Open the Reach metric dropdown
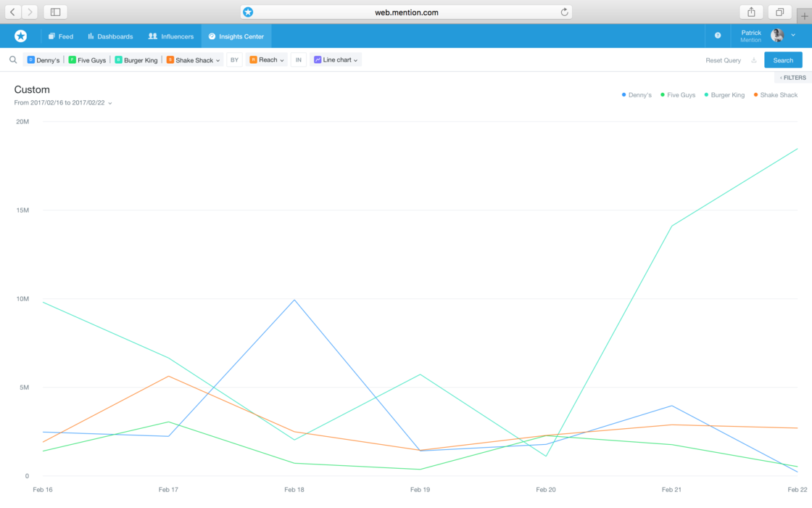Image resolution: width=812 pixels, height=508 pixels. click(x=268, y=60)
